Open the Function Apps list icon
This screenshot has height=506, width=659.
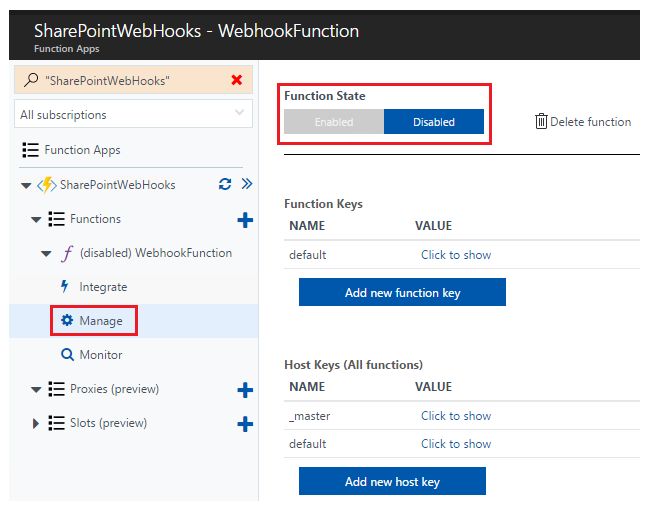pyautogui.click(x=30, y=150)
